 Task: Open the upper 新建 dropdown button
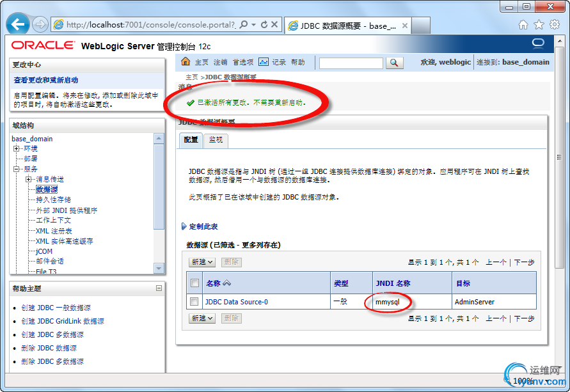pos(202,262)
